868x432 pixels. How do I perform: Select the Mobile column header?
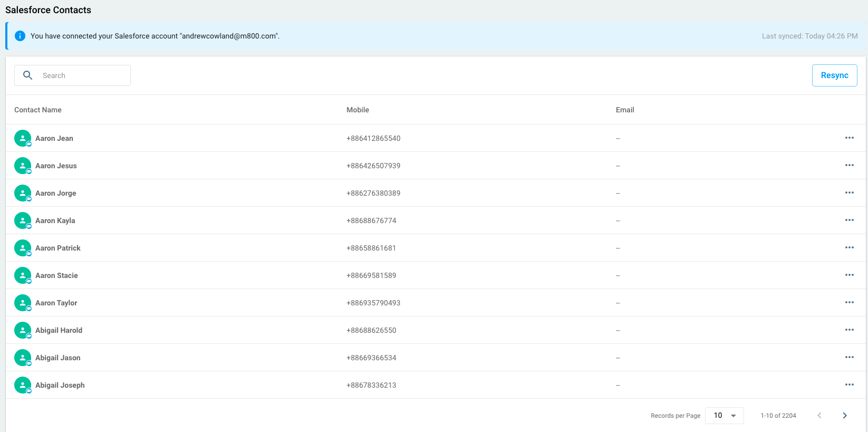[x=358, y=110]
